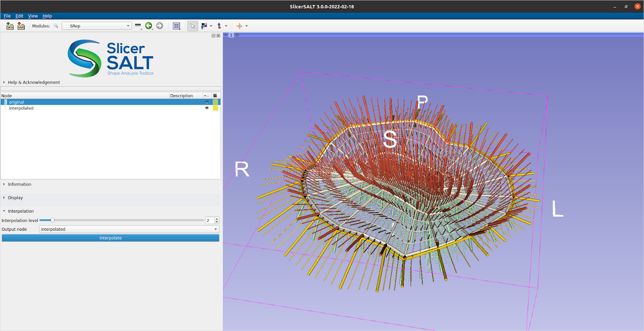Viewport: 644px width, 331px height.
Task: Open the View menu
Action: click(x=33, y=16)
